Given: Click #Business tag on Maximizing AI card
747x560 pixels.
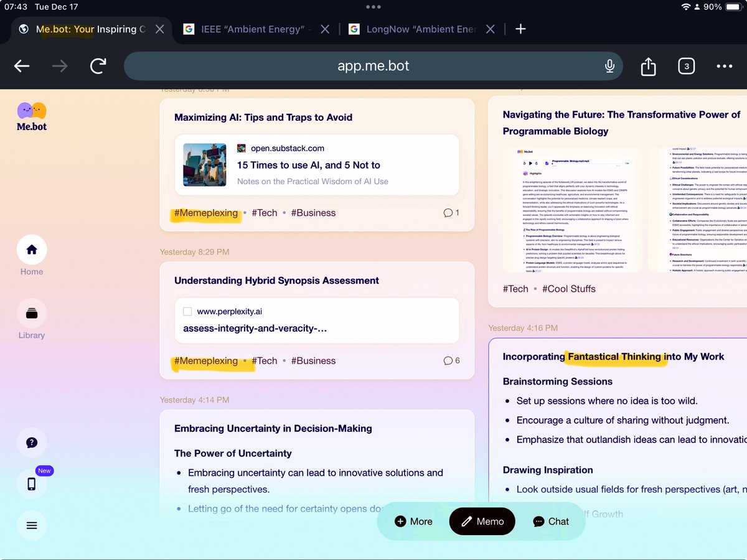Looking at the screenshot, I should tap(313, 213).
